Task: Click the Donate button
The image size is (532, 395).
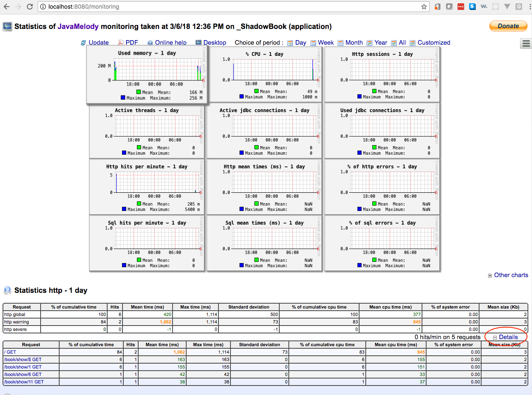Action: point(508,26)
